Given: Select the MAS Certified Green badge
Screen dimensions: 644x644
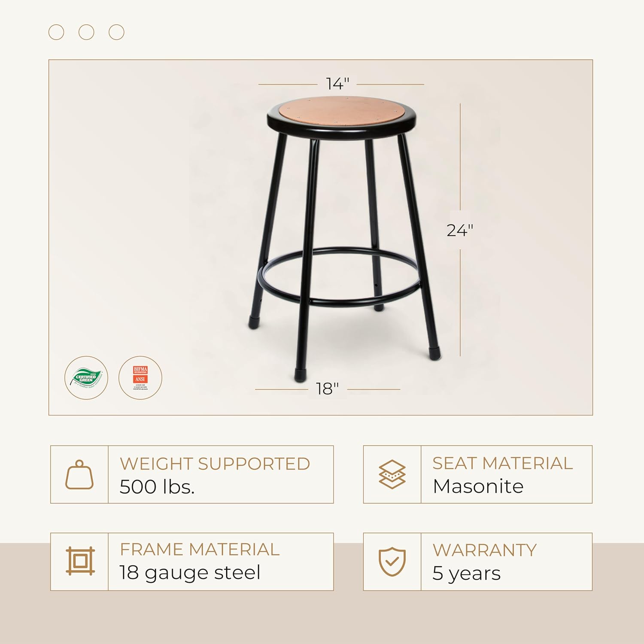Looking at the screenshot, I should coord(86,378).
